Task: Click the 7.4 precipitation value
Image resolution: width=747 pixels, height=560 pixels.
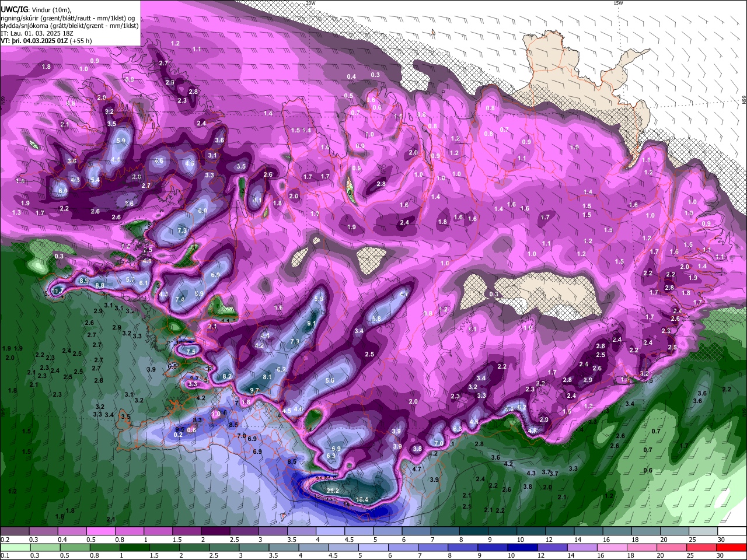Action: [180, 299]
